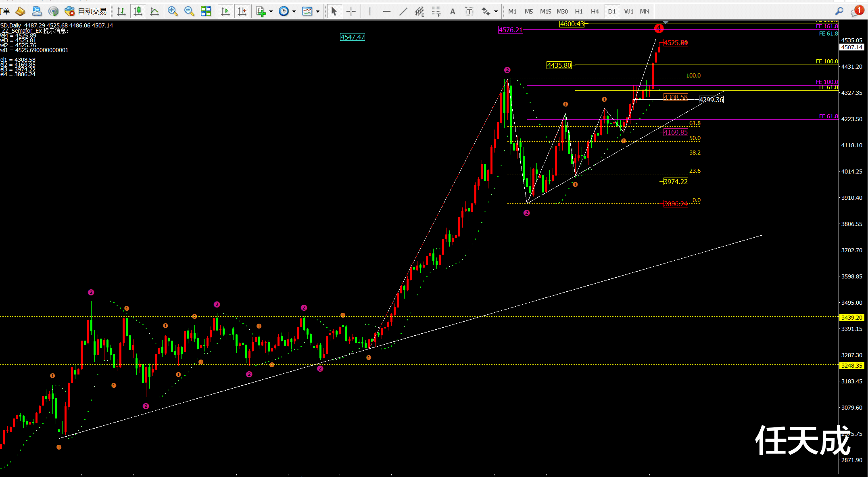Expand the Templates dropdown arrow
The width and height of the screenshot is (868, 477).
point(318,11)
